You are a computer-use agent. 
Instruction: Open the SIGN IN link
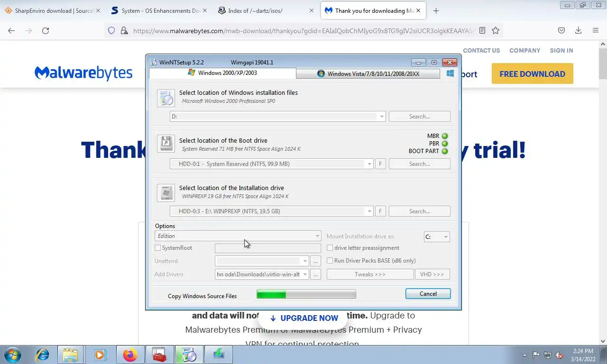point(561,51)
